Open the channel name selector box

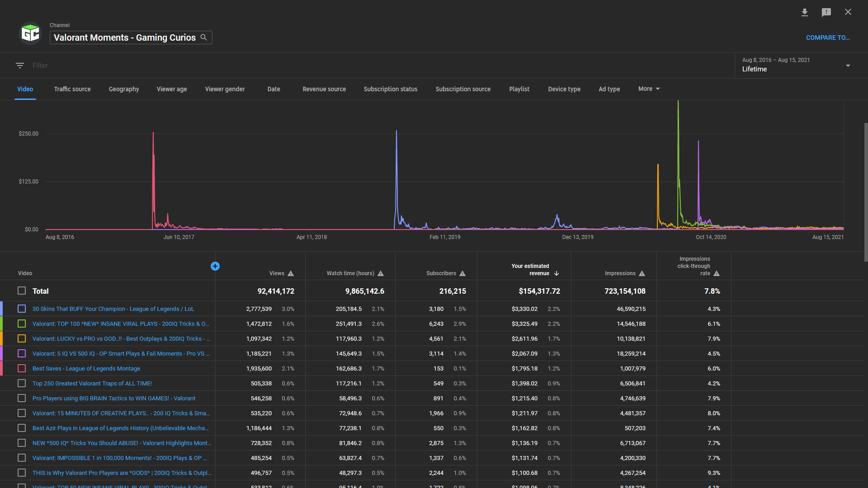[125, 38]
